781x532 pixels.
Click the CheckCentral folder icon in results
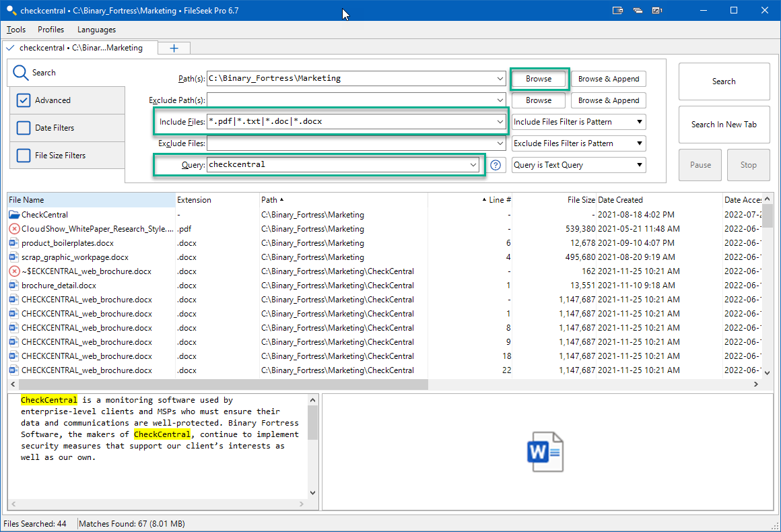coord(14,215)
